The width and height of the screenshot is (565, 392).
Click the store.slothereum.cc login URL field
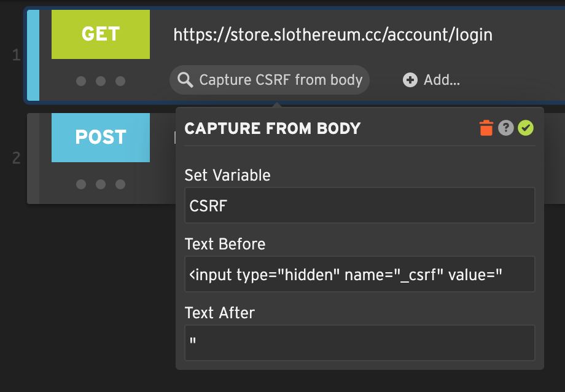334,35
